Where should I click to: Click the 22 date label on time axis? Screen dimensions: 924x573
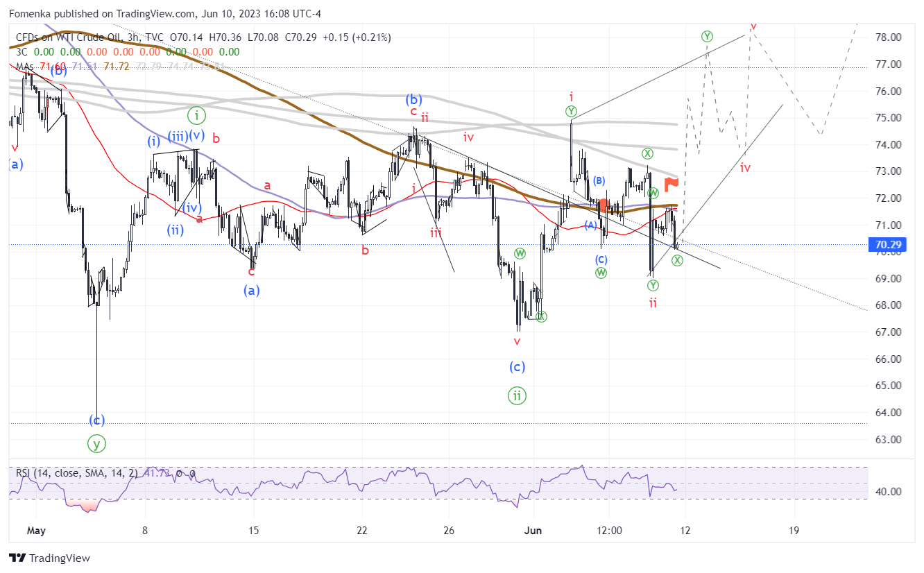362,531
